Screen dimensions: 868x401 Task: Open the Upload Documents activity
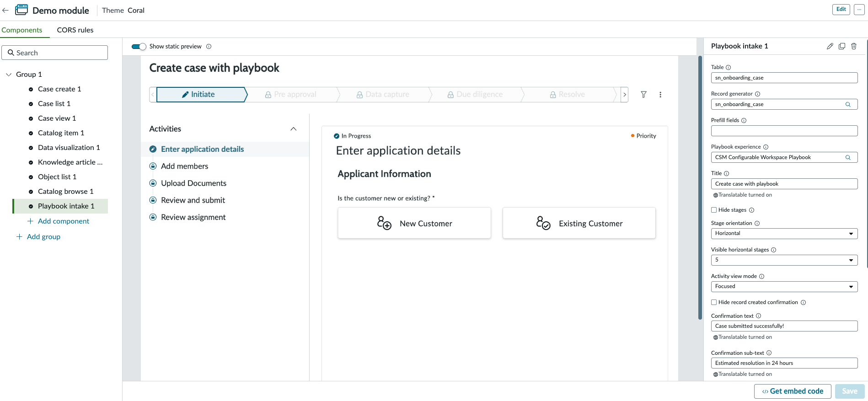click(193, 183)
